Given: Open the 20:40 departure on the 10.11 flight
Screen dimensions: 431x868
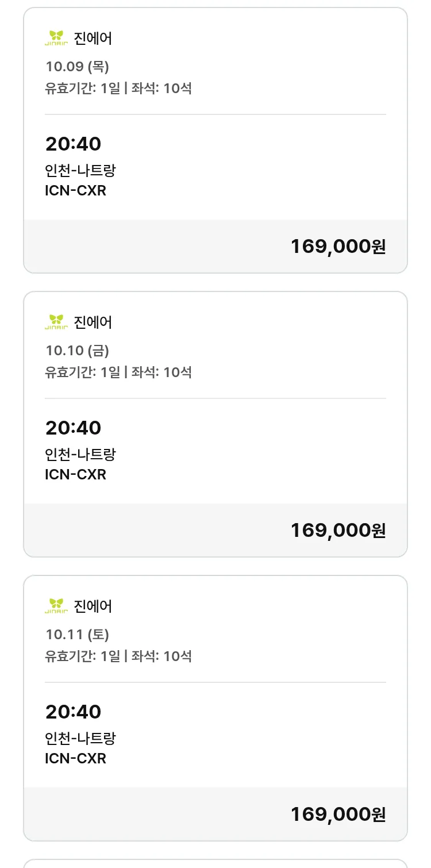Looking at the screenshot, I should [73, 712].
